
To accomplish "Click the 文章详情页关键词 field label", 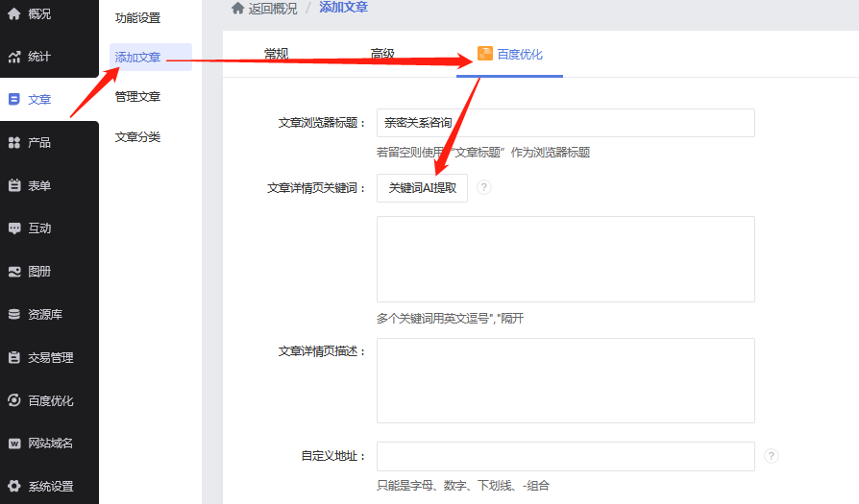I will (x=317, y=188).
